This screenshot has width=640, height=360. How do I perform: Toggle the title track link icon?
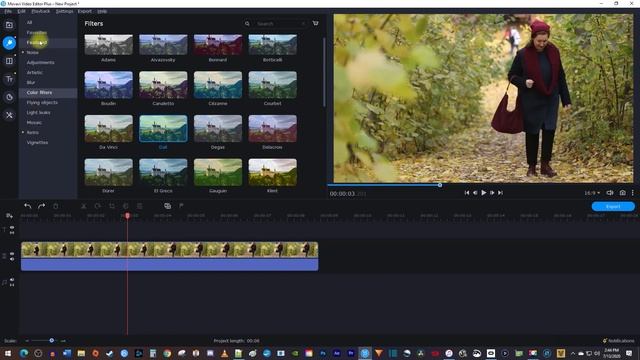click(x=12, y=233)
